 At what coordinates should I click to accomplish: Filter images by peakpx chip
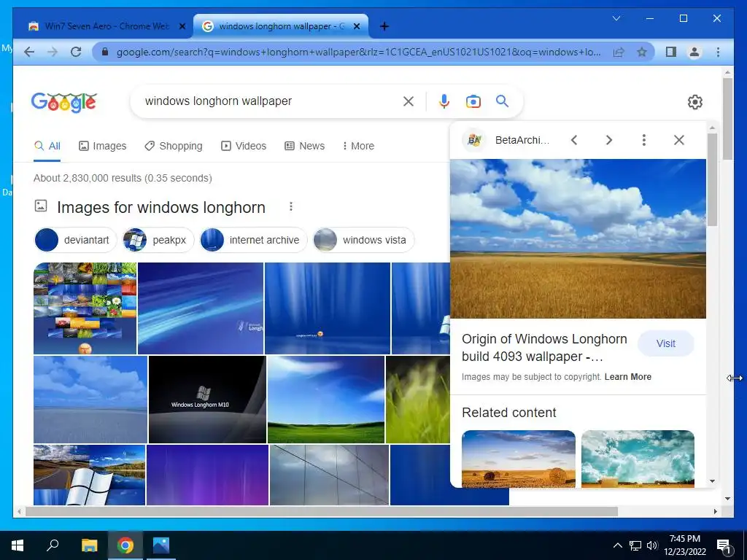(x=158, y=240)
